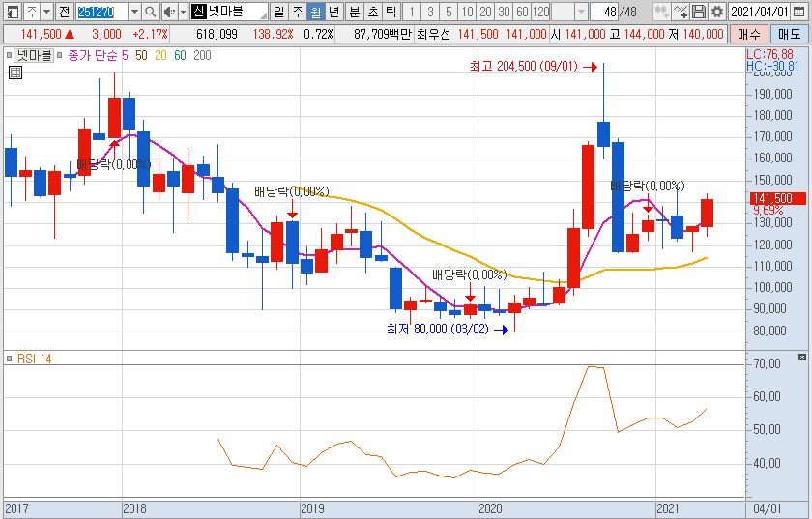
Task: Click the moving average legend marker
Action: (x=60, y=55)
